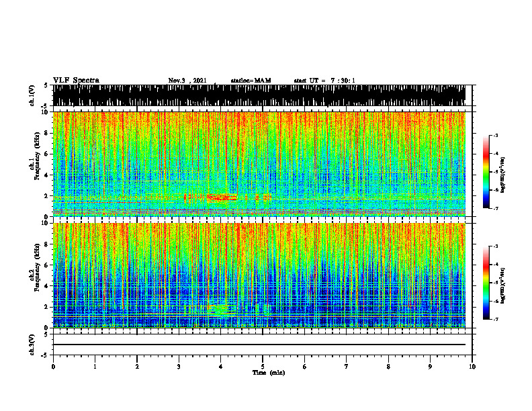
Task: Click the "-5" tick on ch.3(V) axis
Action: click(x=46, y=355)
